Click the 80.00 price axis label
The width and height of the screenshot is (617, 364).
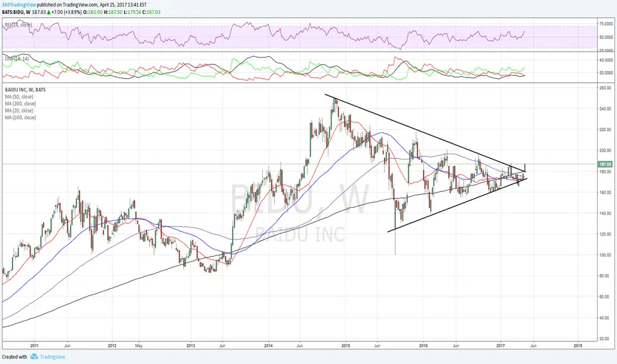coord(606,276)
